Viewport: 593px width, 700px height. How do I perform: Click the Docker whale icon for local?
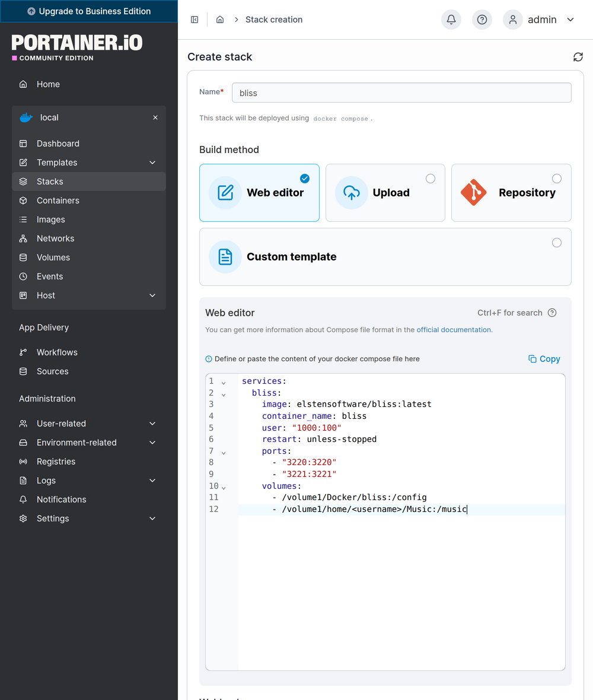(26, 117)
